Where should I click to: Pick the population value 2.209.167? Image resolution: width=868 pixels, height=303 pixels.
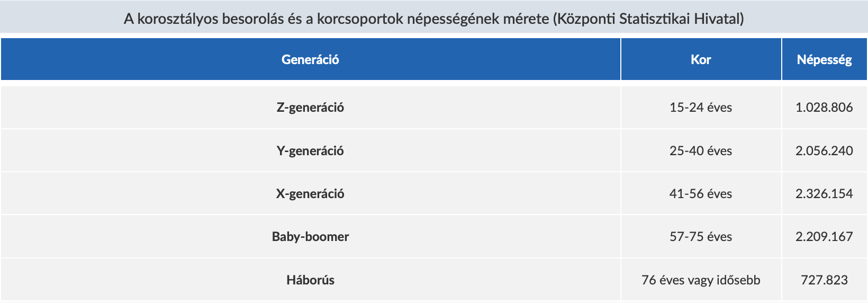pos(824,237)
